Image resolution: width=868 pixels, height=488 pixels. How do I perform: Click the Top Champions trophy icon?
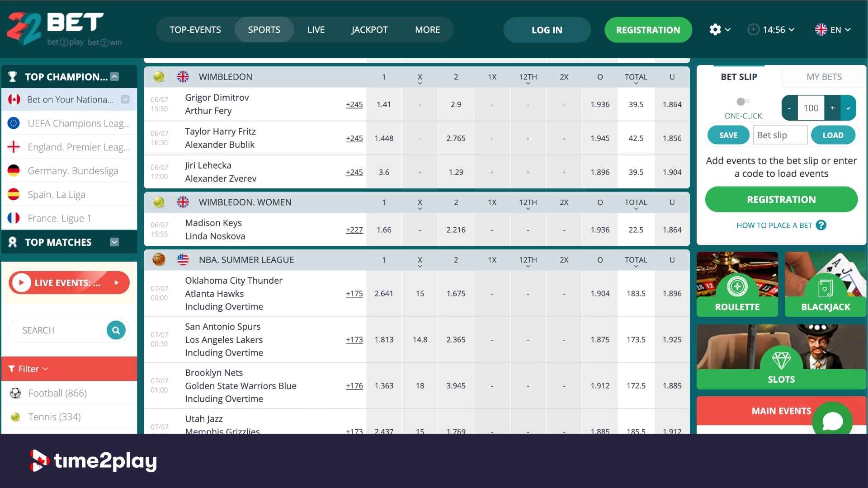tap(13, 77)
